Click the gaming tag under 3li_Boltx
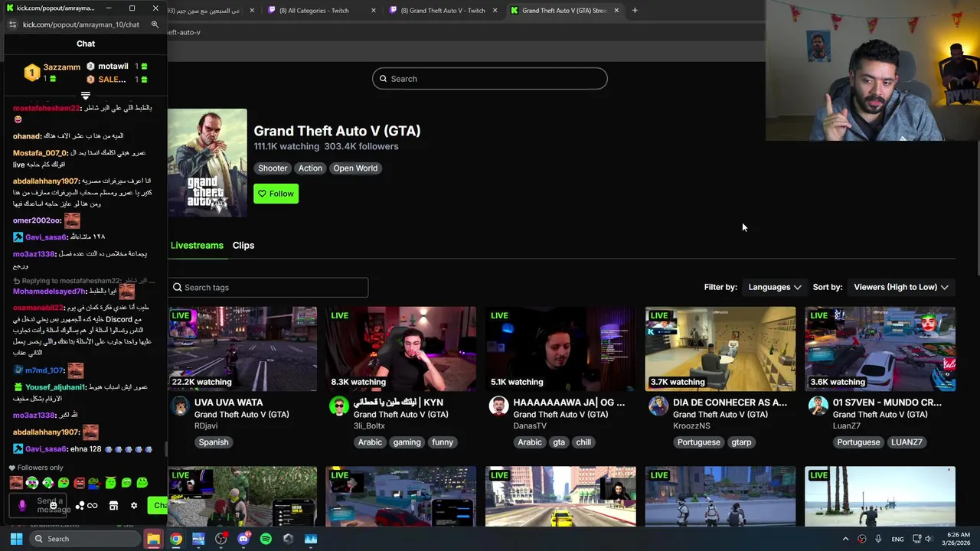The height and width of the screenshot is (551, 980). pyautogui.click(x=407, y=442)
